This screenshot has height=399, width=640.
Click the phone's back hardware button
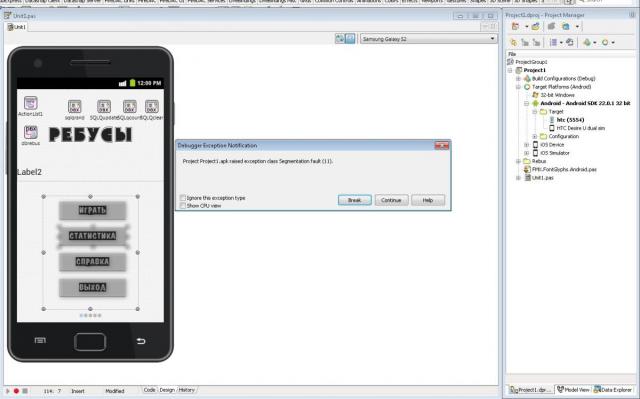[141, 341]
